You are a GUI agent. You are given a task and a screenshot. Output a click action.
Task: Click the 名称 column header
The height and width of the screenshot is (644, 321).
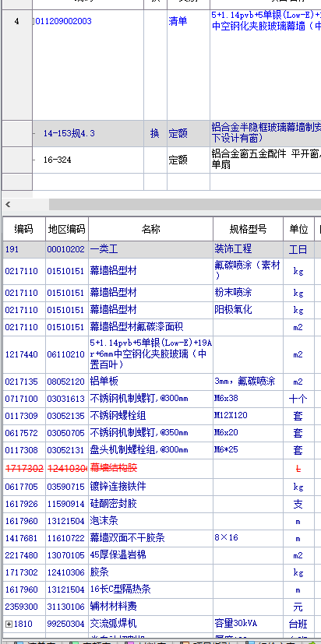point(150,229)
